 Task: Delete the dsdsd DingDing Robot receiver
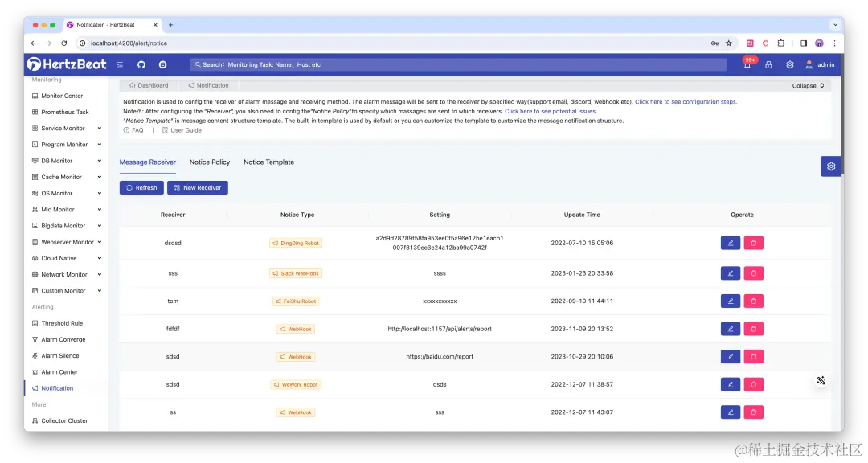click(753, 243)
